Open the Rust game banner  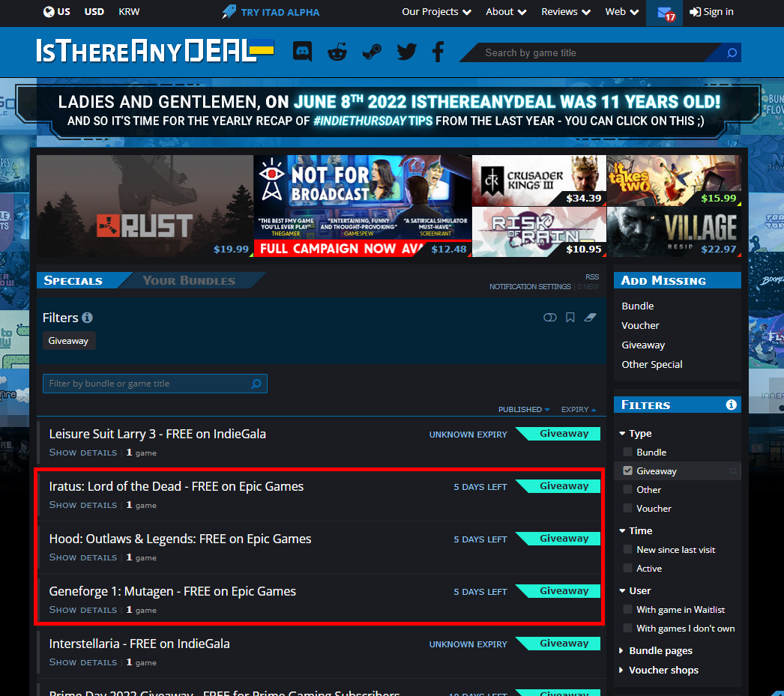(145, 206)
